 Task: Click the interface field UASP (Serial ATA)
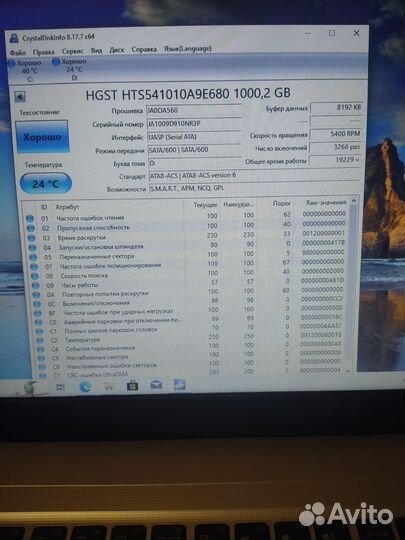point(195,137)
